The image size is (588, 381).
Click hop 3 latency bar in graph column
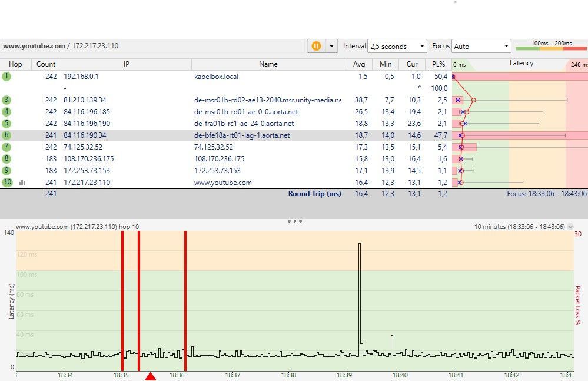pos(458,100)
